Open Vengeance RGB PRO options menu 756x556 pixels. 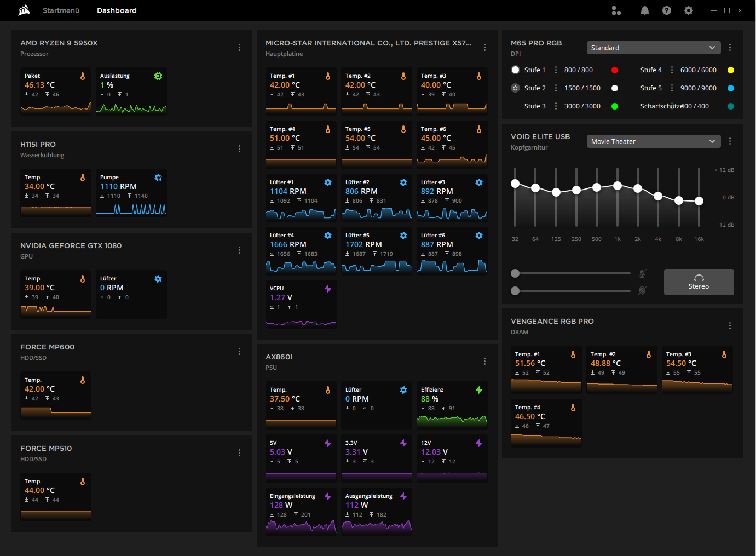pos(730,326)
